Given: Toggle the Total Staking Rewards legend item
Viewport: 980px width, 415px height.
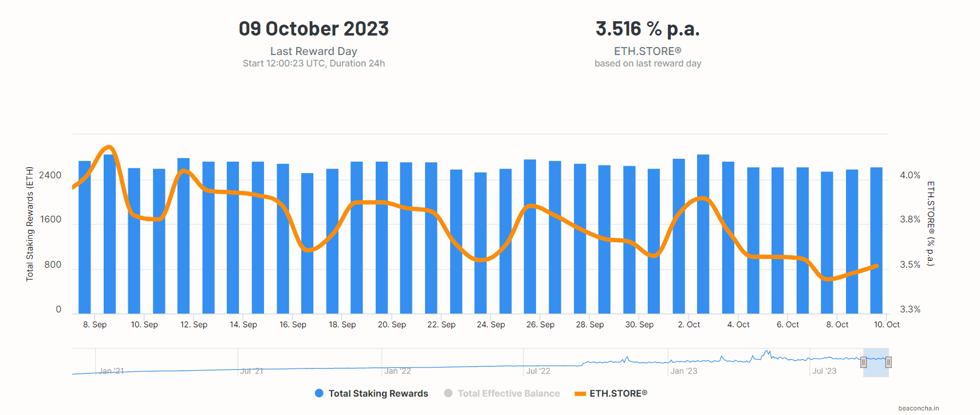Looking at the screenshot, I should [x=378, y=393].
